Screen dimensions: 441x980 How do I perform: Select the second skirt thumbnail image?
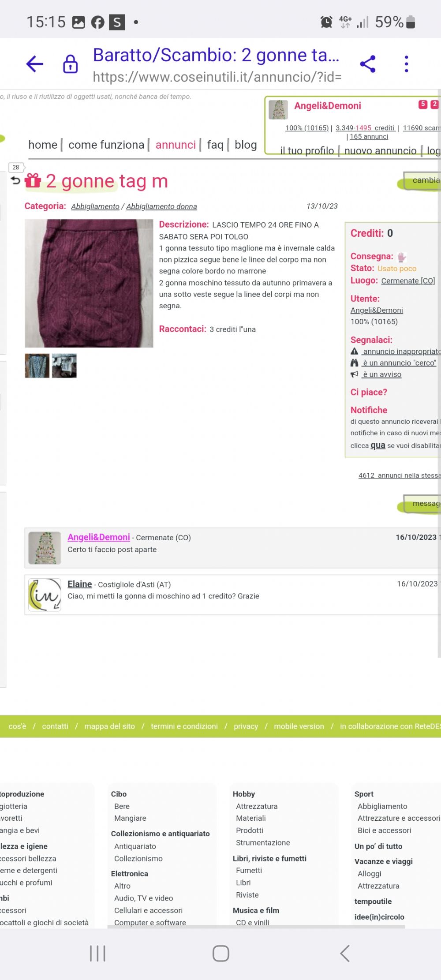[x=64, y=366]
